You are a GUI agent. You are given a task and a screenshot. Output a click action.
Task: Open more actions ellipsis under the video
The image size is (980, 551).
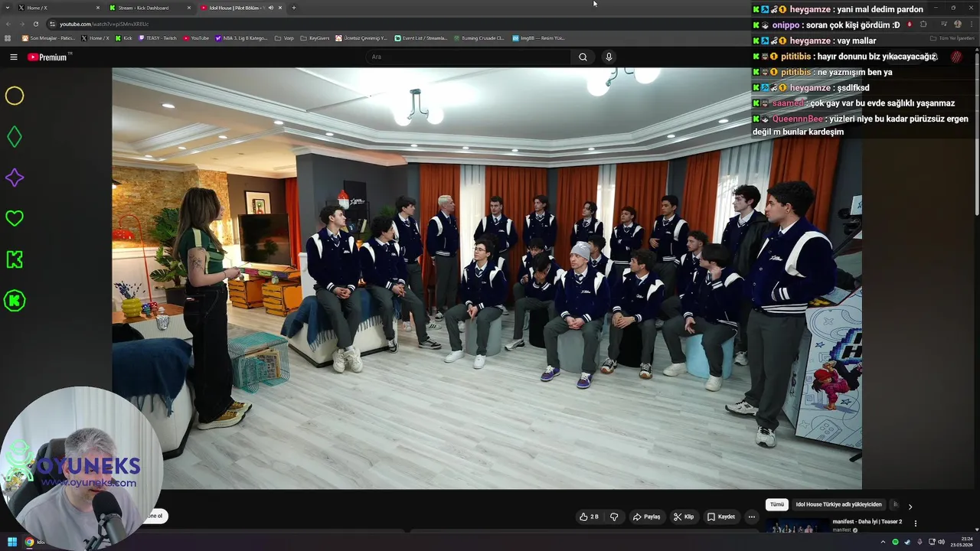751,517
